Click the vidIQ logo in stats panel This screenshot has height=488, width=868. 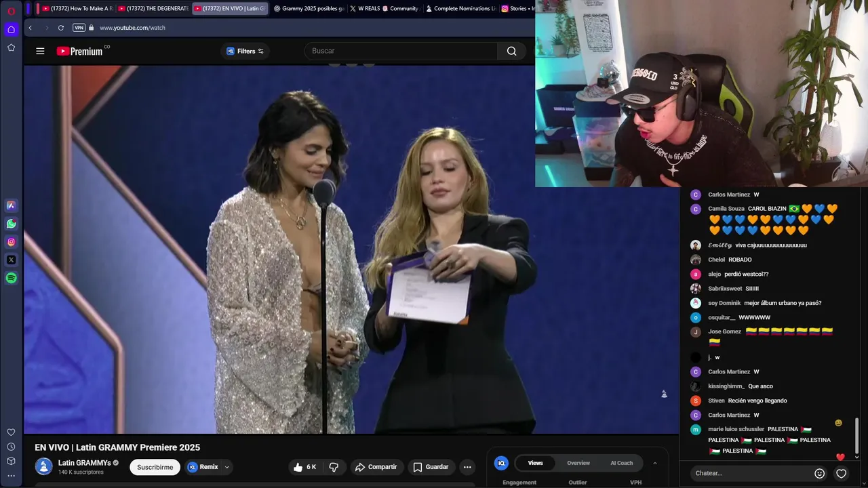501,463
